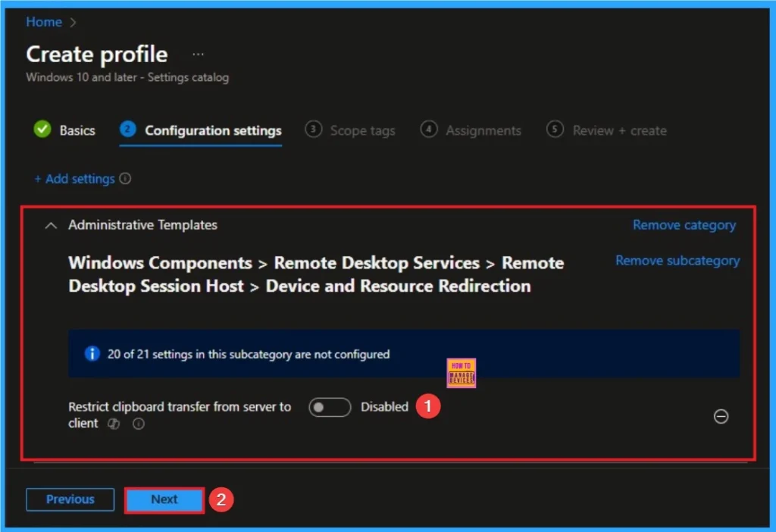Open the Assignments step
The image size is (776, 532).
(x=483, y=130)
